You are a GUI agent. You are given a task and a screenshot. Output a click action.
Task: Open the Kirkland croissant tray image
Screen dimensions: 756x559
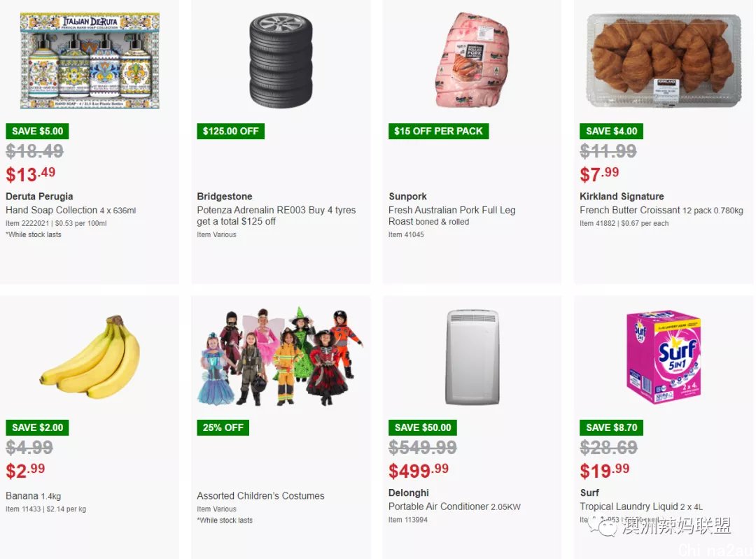[x=664, y=61]
